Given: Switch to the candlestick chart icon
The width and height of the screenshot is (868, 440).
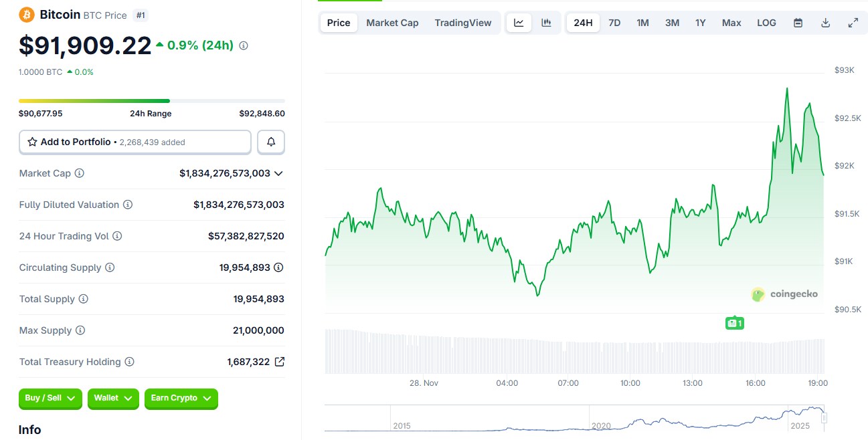Looking at the screenshot, I should pos(547,22).
